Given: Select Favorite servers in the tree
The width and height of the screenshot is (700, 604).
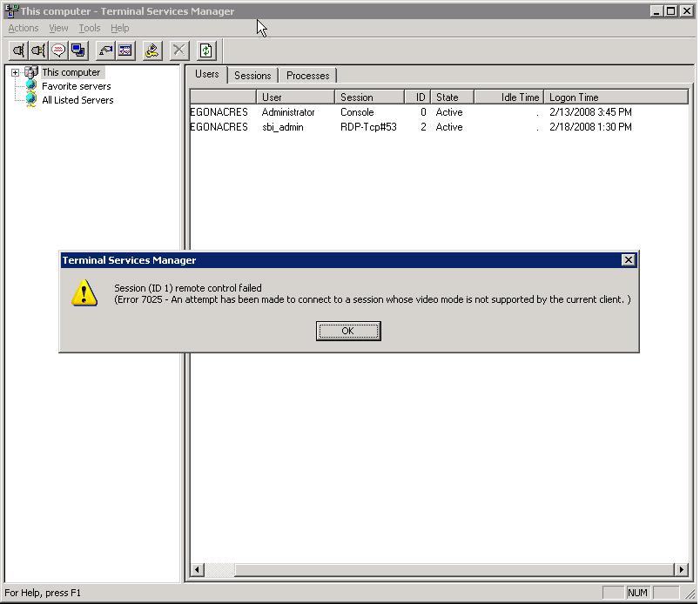Looking at the screenshot, I should tap(76, 86).
